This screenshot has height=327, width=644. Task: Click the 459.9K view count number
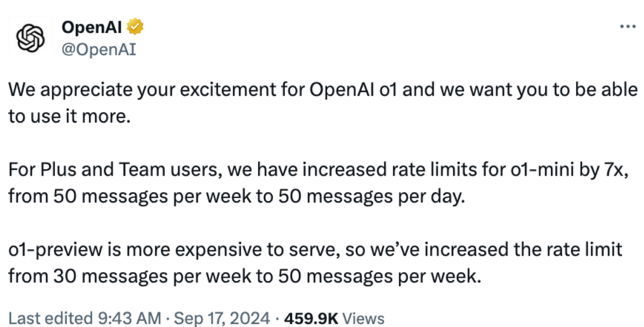point(311,318)
